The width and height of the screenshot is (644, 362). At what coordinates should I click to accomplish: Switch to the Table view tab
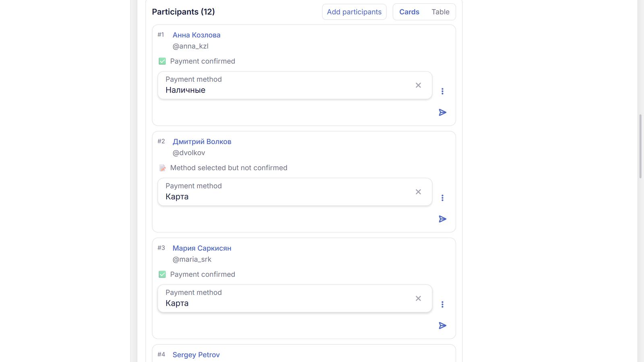tap(440, 12)
